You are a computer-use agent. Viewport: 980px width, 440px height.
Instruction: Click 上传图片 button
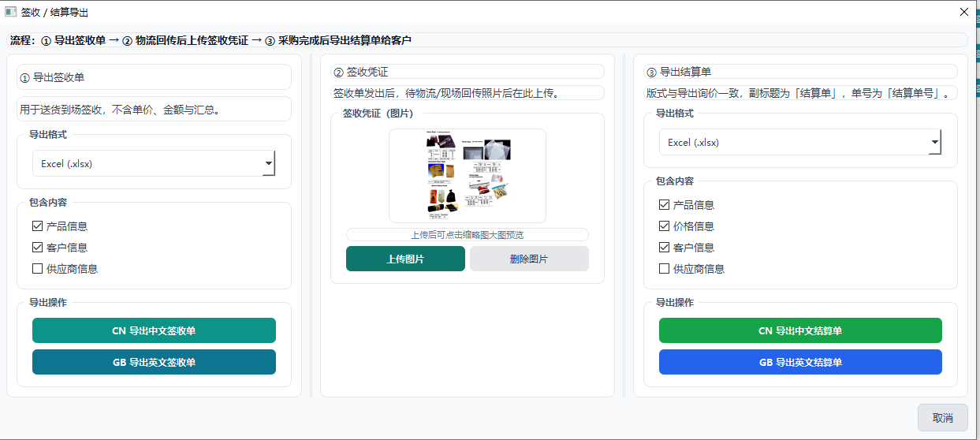point(405,259)
